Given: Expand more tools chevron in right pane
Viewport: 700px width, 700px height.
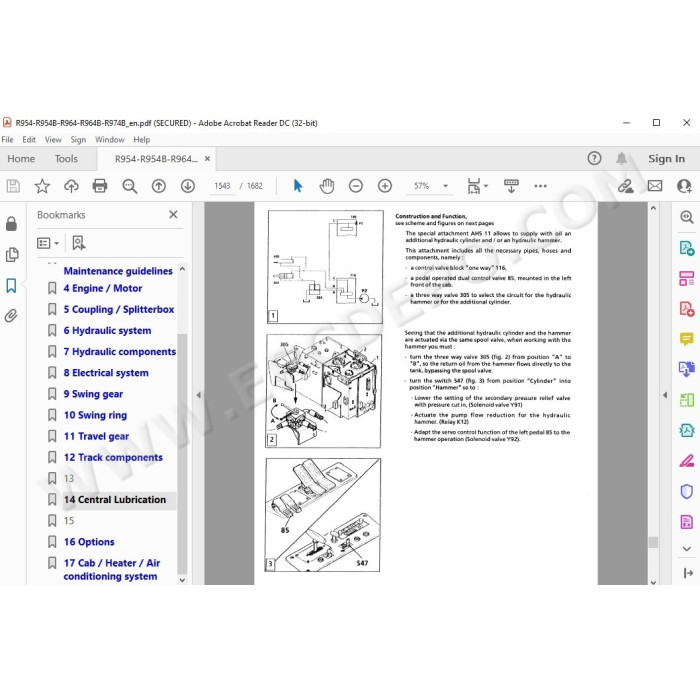Looking at the screenshot, I should pyautogui.click(x=687, y=549).
